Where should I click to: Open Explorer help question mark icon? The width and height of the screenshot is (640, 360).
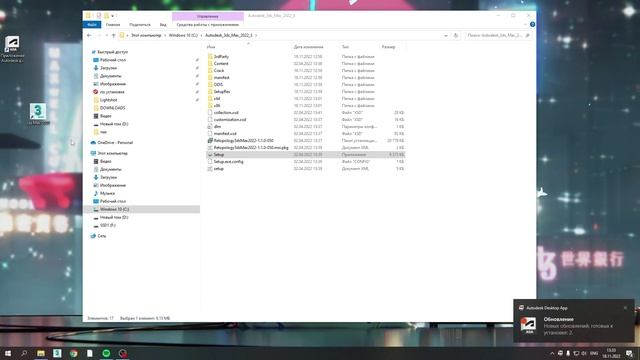point(532,24)
